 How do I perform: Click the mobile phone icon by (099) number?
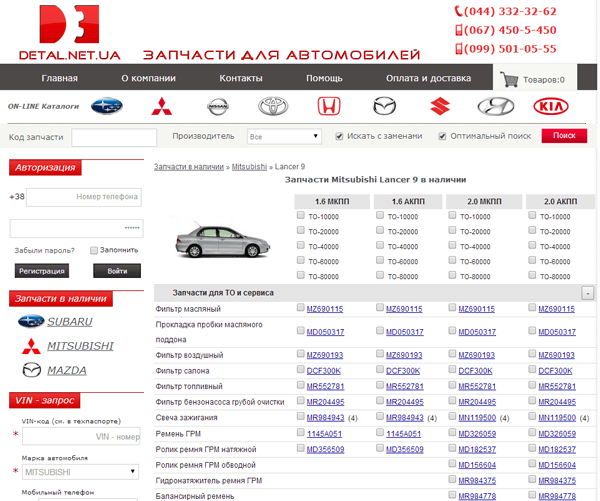(459, 49)
